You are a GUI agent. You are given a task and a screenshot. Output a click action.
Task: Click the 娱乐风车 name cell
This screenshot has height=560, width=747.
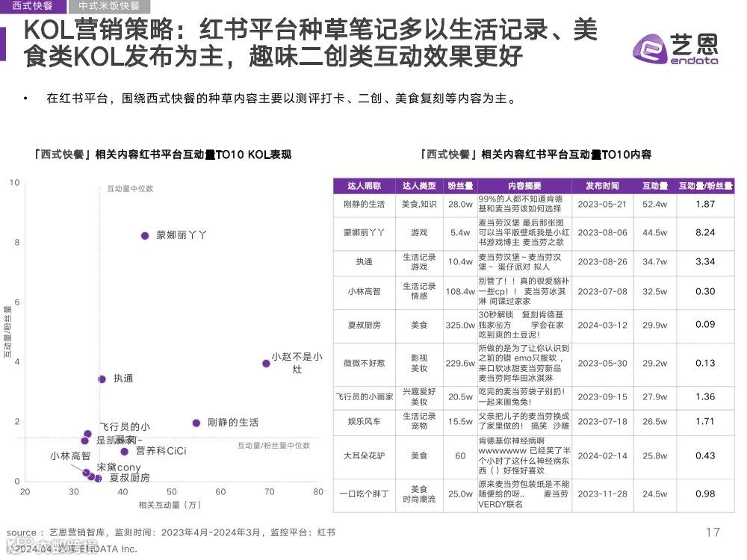pyautogui.click(x=364, y=421)
